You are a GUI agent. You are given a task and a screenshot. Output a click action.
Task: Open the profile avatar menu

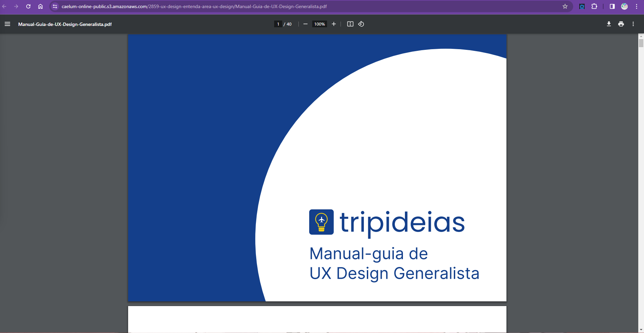pyautogui.click(x=624, y=6)
